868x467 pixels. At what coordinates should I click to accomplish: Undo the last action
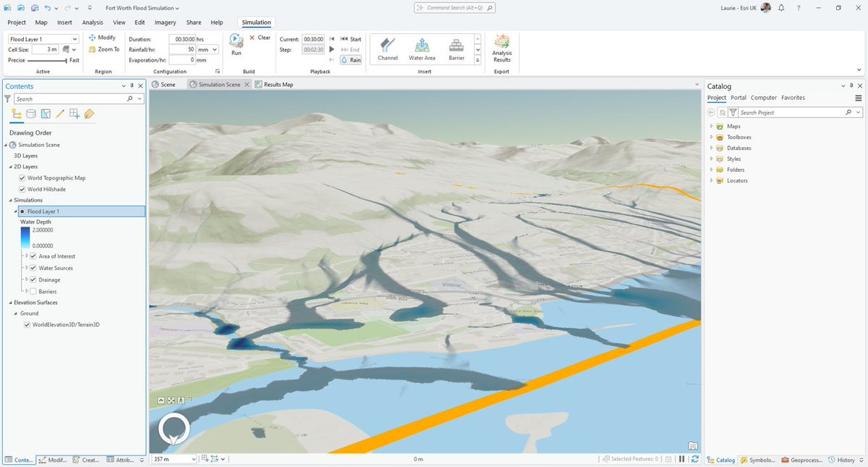tap(48, 8)
